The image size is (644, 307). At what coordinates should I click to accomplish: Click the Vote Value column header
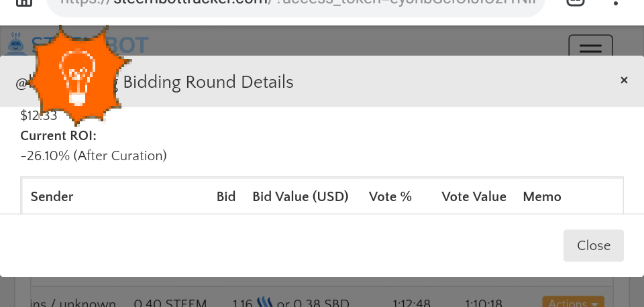474,196
